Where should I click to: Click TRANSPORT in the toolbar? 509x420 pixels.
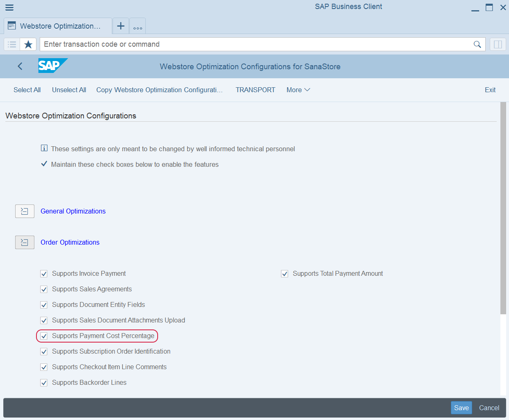point(256,90)
